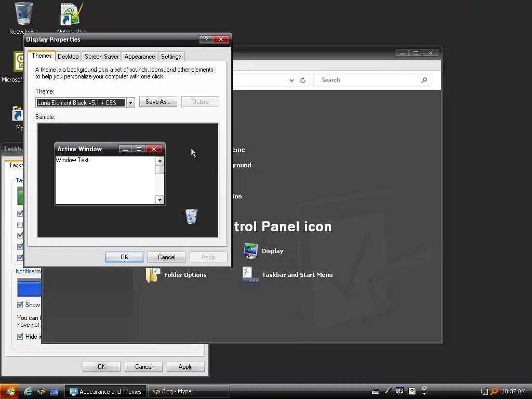Viewport: 532px width, 399px height.
Task: Click Apply in Taskbar properties window
Action: coord(185,367)
